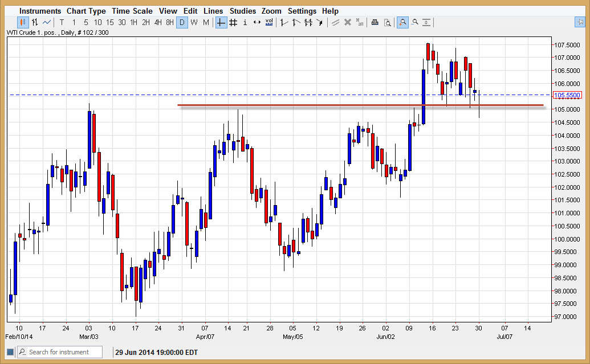The height and width of the screenshot is (364, 590).
Task: Enable the grid display icon
Action: (x=234, y=22)
